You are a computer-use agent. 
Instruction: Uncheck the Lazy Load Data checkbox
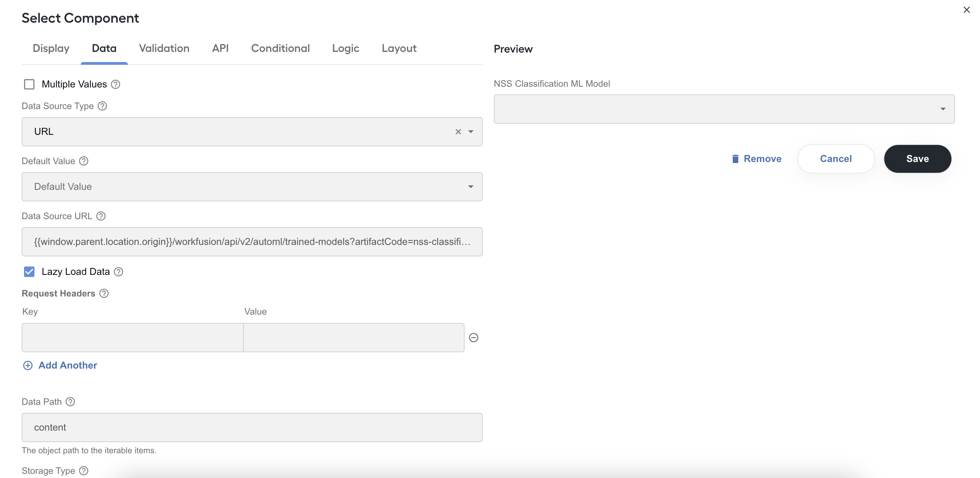pyautogui.click(x=29, y=272)
